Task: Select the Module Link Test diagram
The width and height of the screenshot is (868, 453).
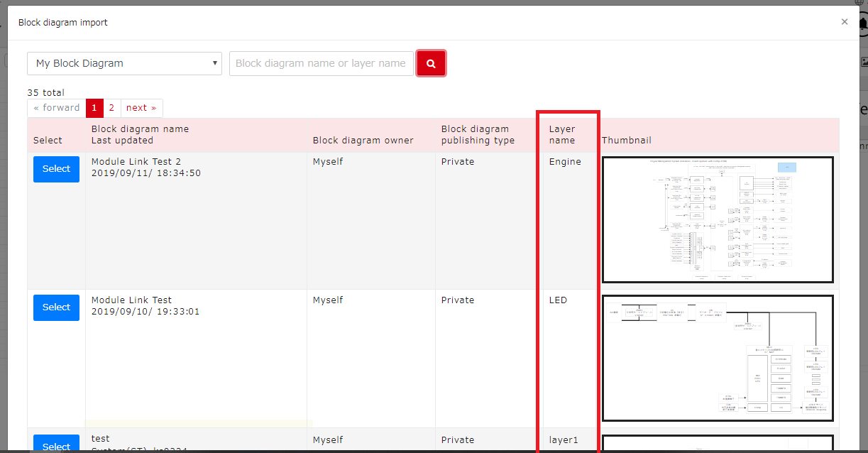Action: click(56, 307)
